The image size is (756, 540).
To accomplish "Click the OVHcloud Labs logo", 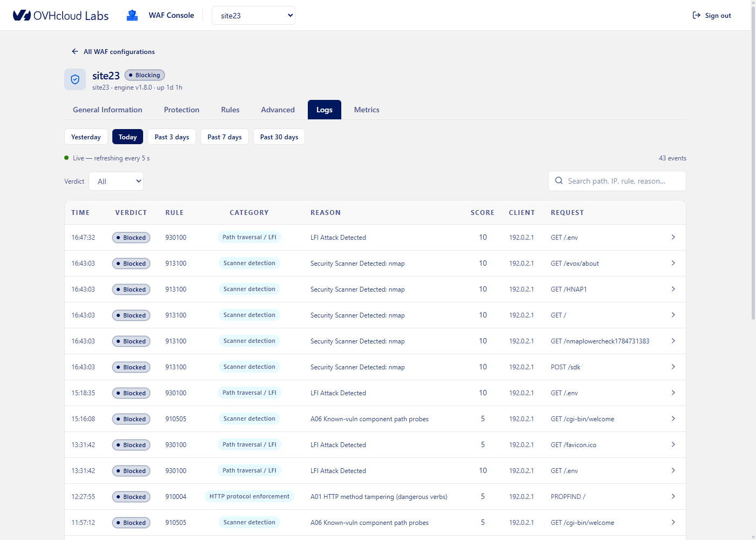I will [x=60, y=15].
